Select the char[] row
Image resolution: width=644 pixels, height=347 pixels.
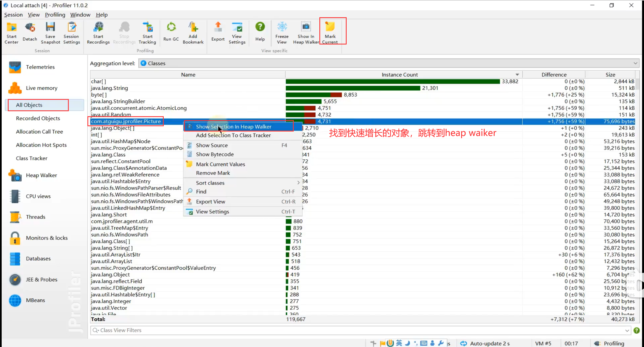coord(363,81)
